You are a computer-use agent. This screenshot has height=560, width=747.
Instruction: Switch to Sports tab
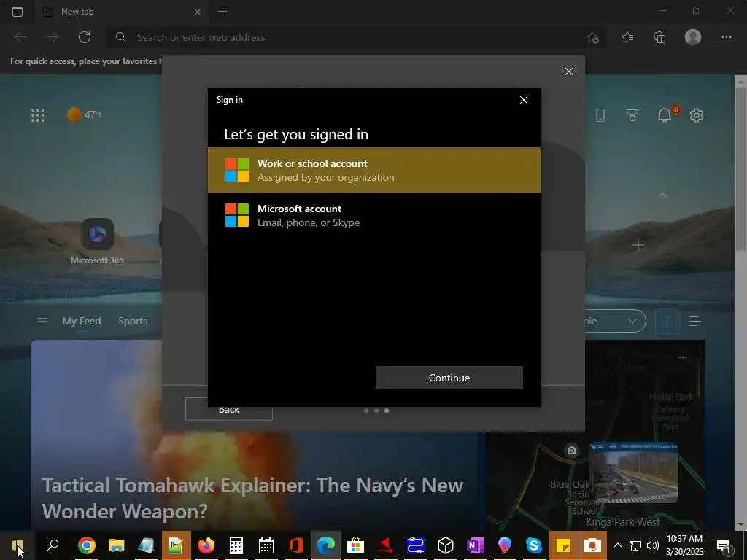(x=133, y=321)
